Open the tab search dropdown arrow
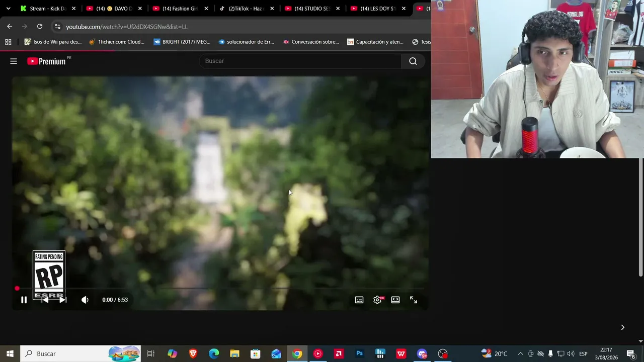The image size is (644, 362). [x=8, y=9]
